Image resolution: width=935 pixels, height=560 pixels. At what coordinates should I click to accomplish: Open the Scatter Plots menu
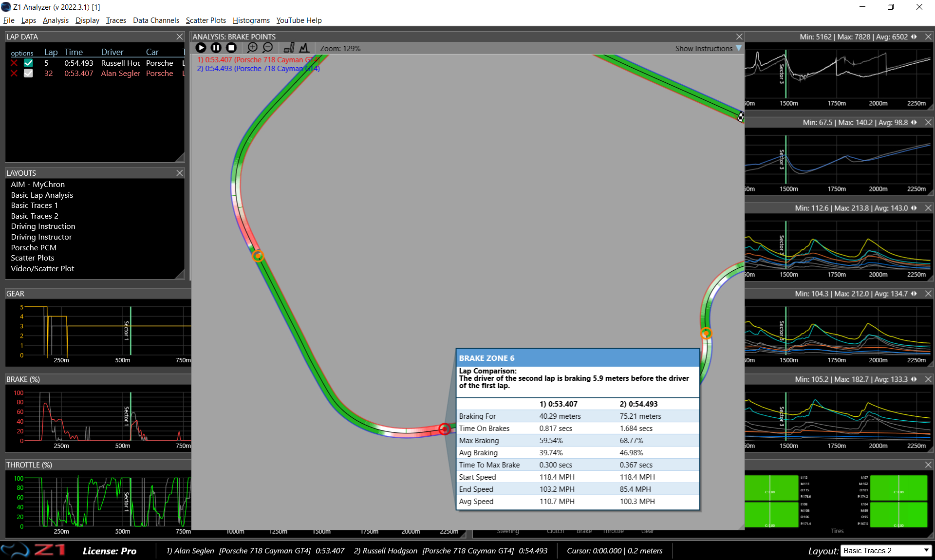coord(206,20)
